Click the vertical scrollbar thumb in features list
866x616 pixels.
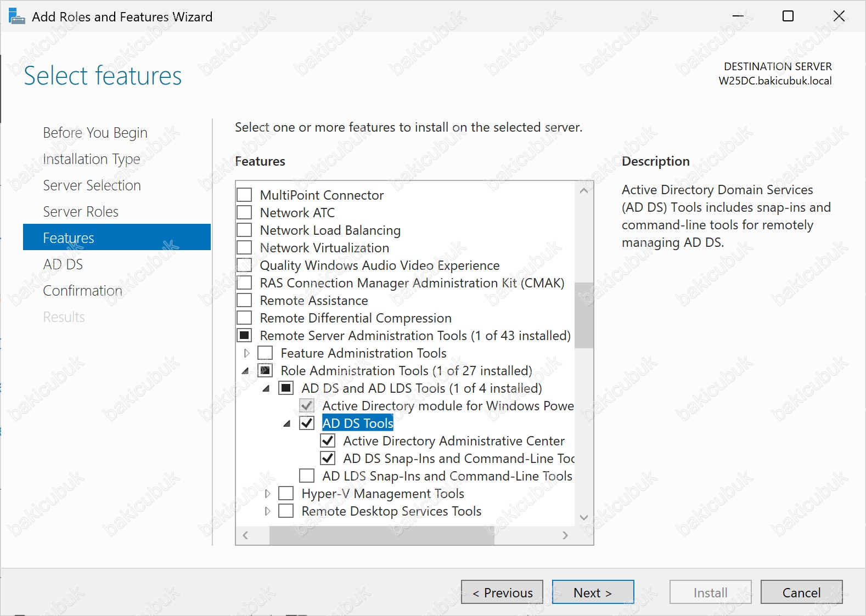[x=584, y=315]
